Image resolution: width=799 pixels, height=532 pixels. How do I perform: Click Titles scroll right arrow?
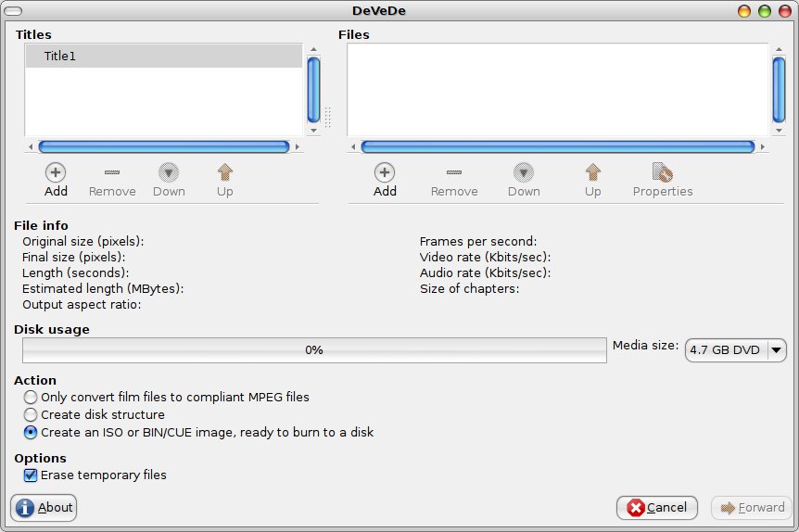(298, 146)
